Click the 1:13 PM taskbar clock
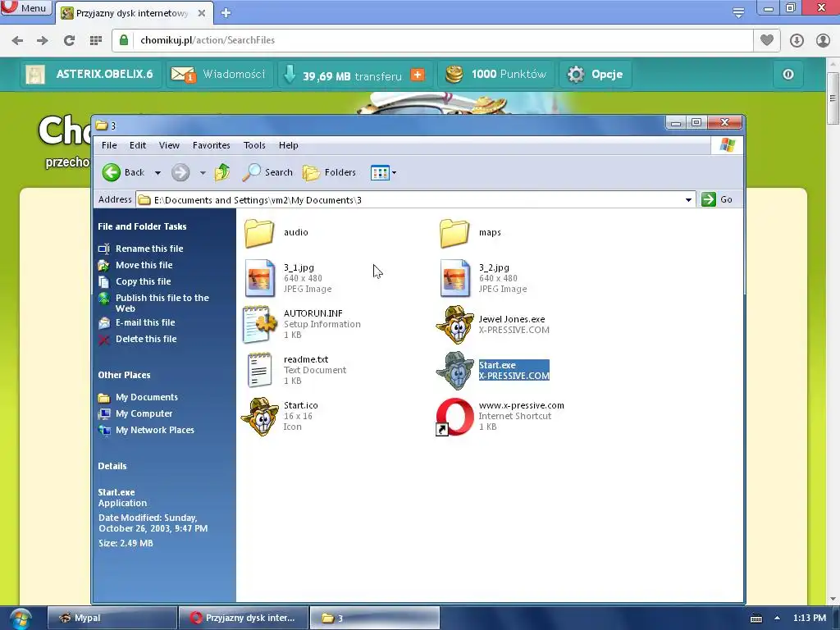The width and height of the screenshot is (840, 630). pos(810,619)
